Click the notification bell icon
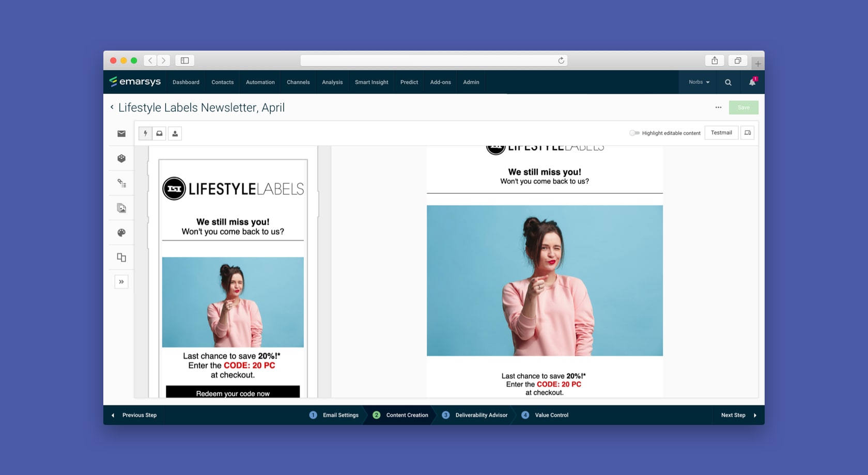Viewport: 868px width, 475px height. click(x=752, y=82)
